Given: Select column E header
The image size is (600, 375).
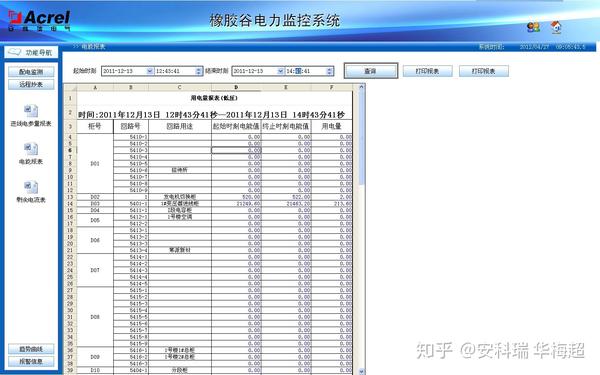Looking at the screenshot, I should [286, 88].
